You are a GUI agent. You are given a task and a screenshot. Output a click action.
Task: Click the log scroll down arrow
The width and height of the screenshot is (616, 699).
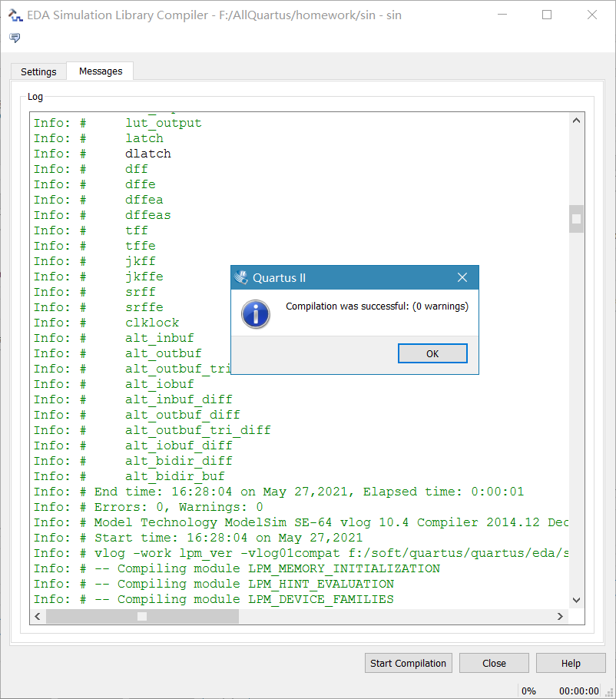coord(576,601)
